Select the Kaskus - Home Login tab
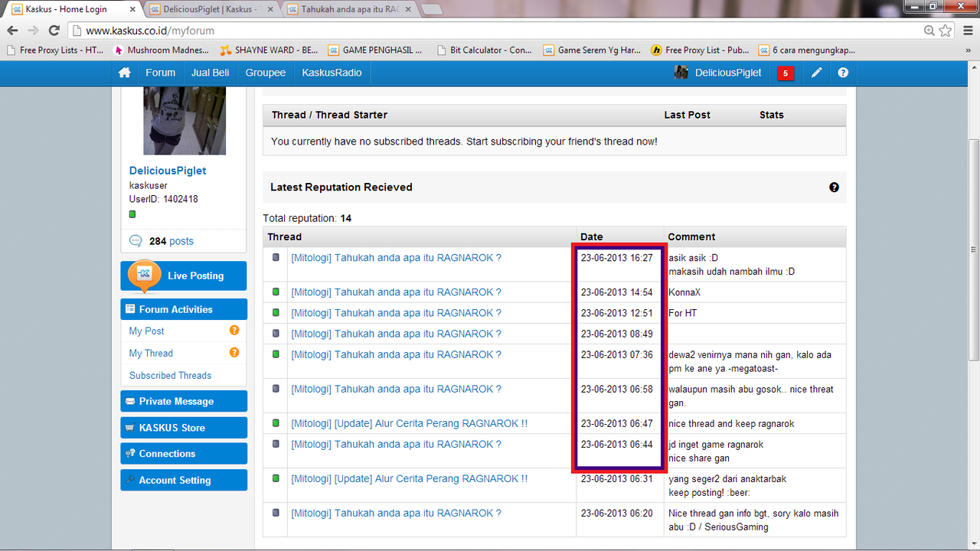Image resolution: width=980 pixels, height=551 pixels. [74, 10]
